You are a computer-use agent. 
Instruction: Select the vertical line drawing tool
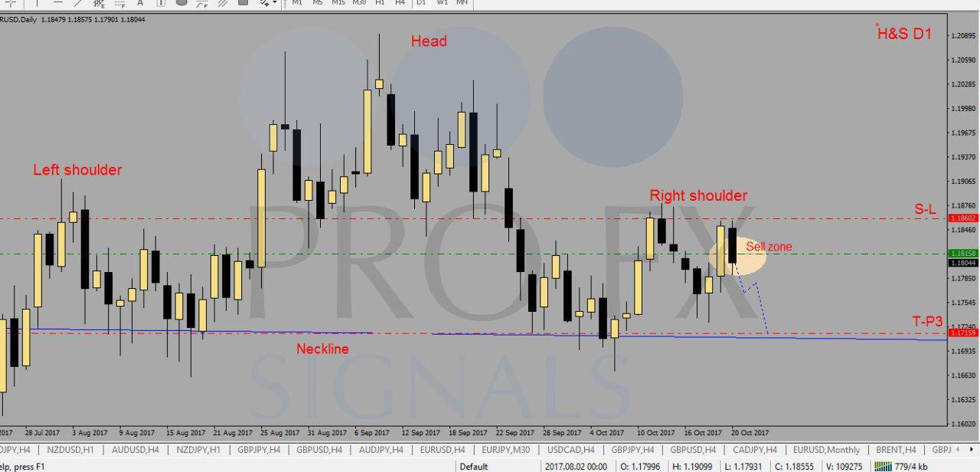coord(36,3)
